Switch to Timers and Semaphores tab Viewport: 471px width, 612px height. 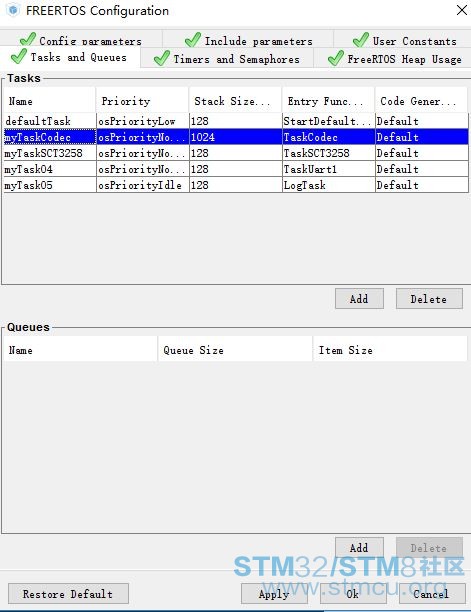(x=227, y=59)
